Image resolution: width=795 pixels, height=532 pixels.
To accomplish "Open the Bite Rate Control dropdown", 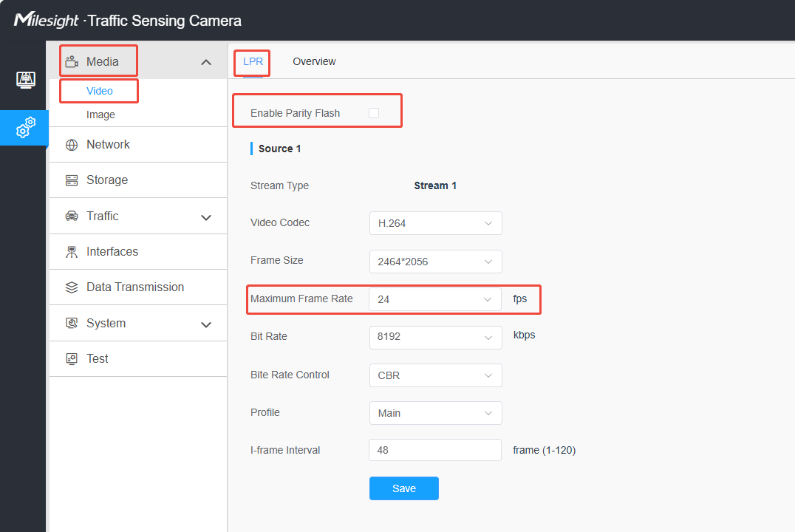I will coord(435,375).
